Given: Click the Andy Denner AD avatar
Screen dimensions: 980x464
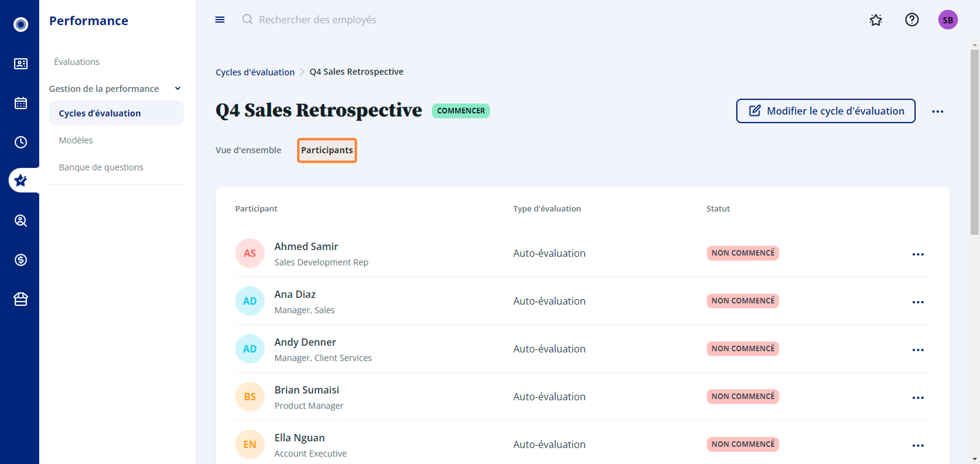Looking at the screenshot, I should tap(250, 349).
